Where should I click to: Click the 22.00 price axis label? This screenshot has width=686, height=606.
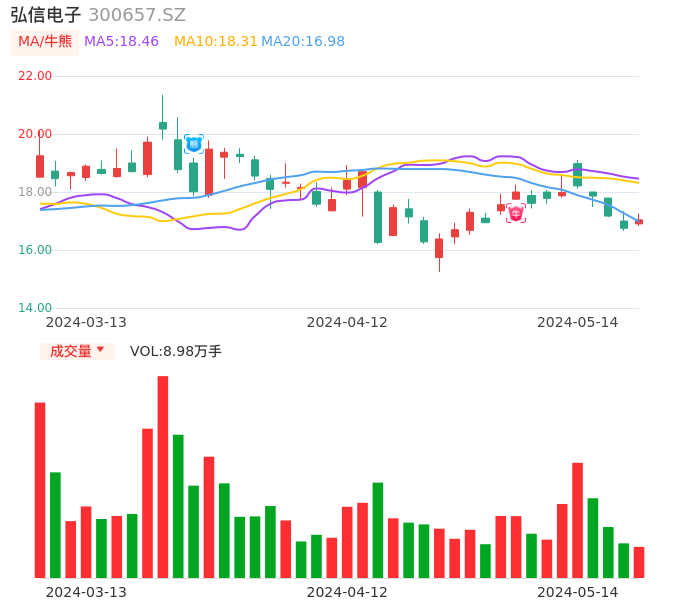click(x=36, y=76)
